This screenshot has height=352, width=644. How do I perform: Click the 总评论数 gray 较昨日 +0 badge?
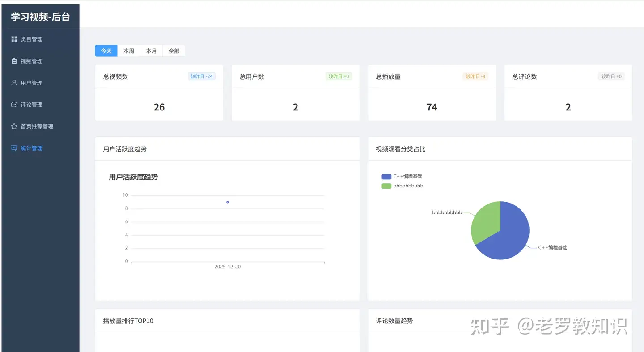pos(611,76)
